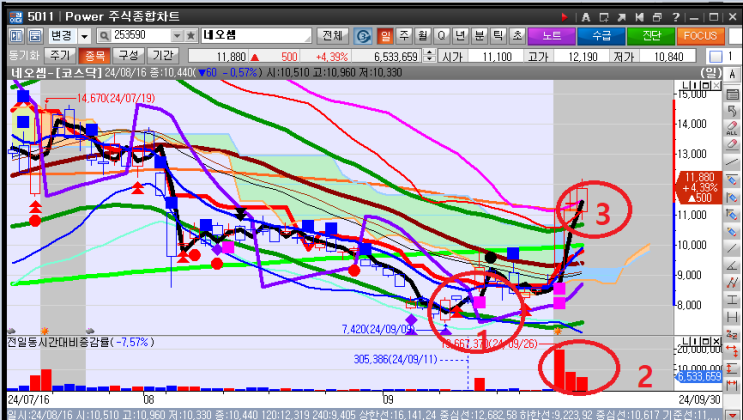Click the erase ALL drawings tool

pyautogui.click(x=732, y=128)
